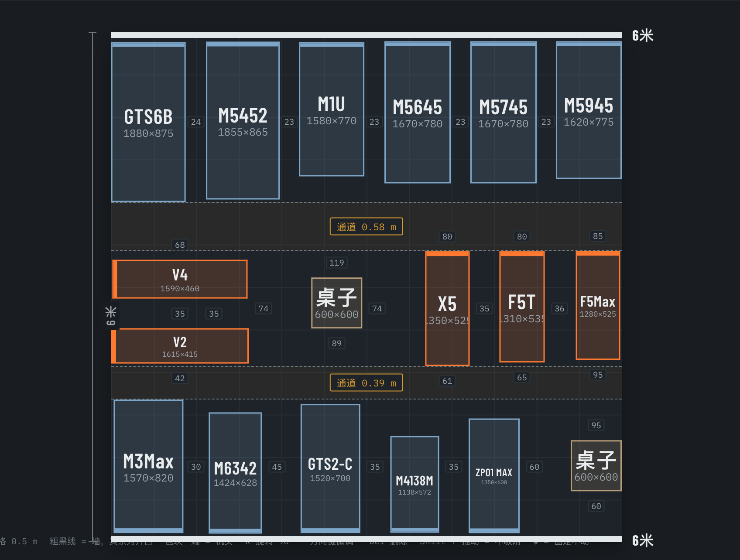Select the GTS2-C 1520×700 block
Viewport: 740px width, 560px height.
click(x=330, y=468)
